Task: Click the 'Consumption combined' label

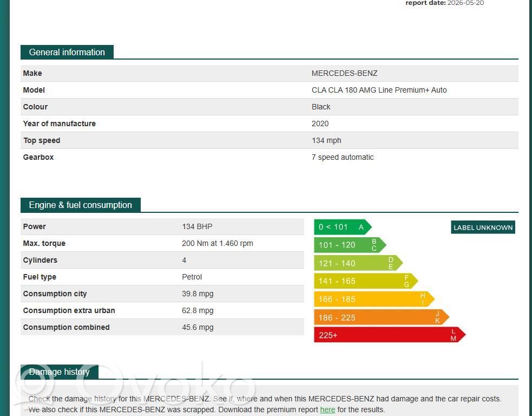Action: pos(66,327)
